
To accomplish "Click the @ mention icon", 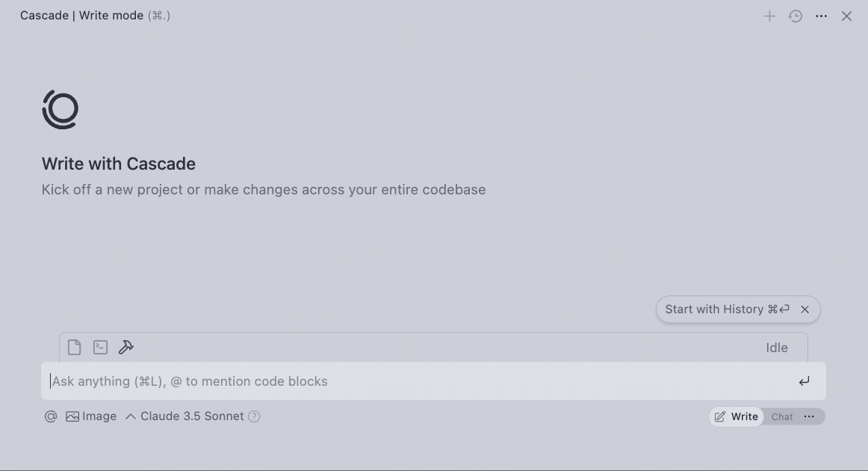I will 51,416.
